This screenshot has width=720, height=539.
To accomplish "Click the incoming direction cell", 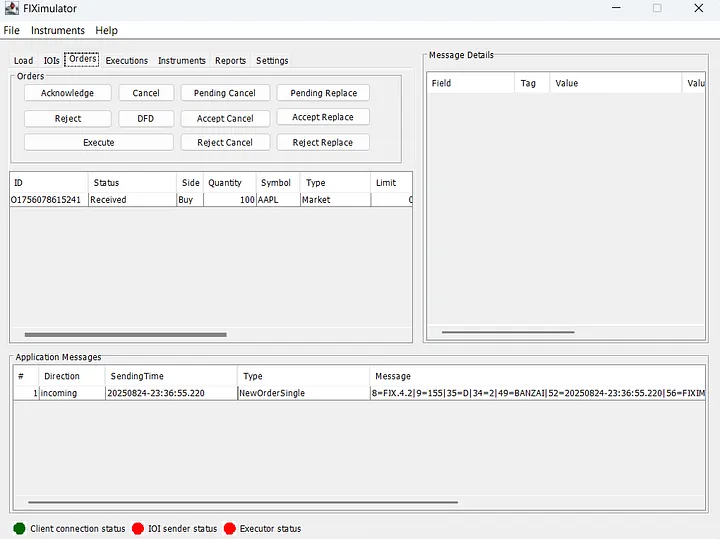I will [x=72, y=393].
